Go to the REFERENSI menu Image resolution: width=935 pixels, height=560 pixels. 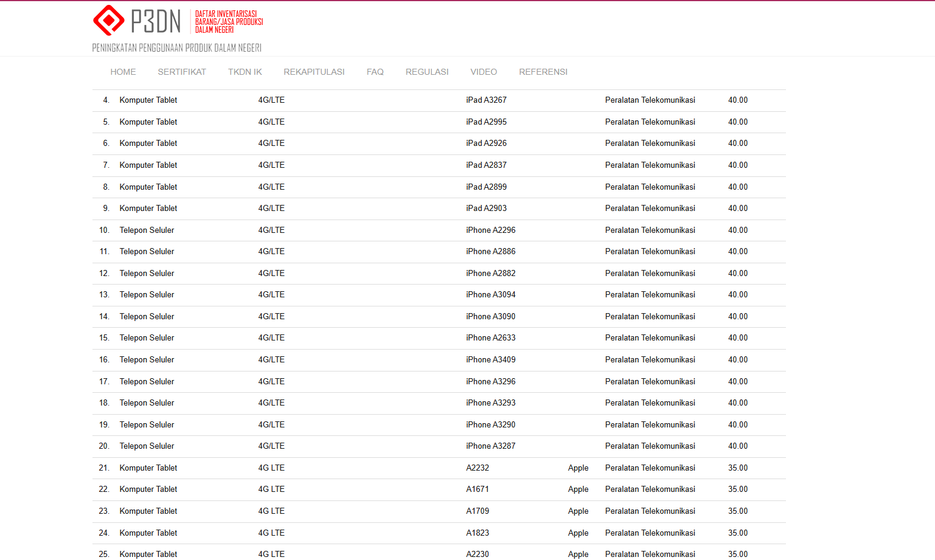tap(543, 72)
